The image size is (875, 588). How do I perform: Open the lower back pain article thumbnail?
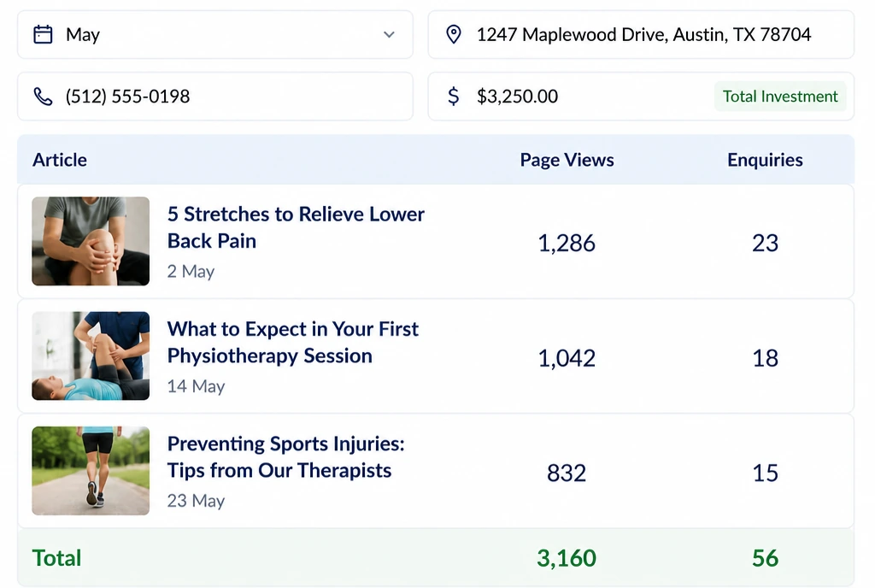click(91, 241)
